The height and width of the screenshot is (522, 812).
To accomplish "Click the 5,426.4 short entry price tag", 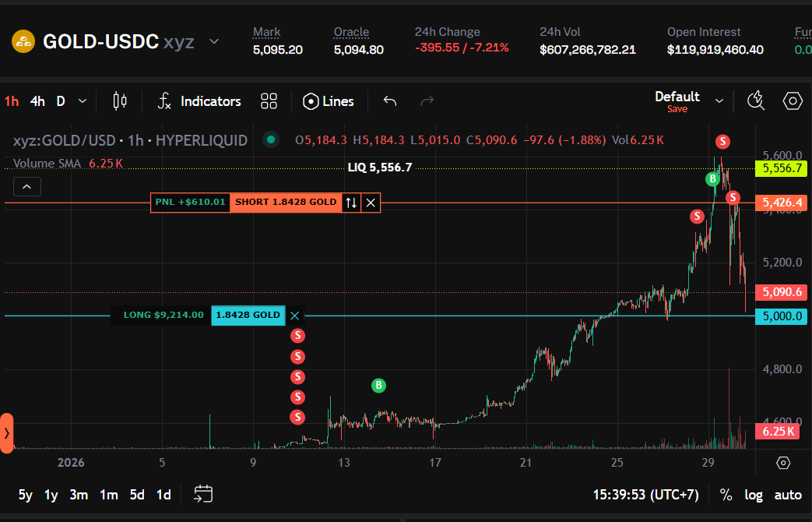I will click(781, 203).
